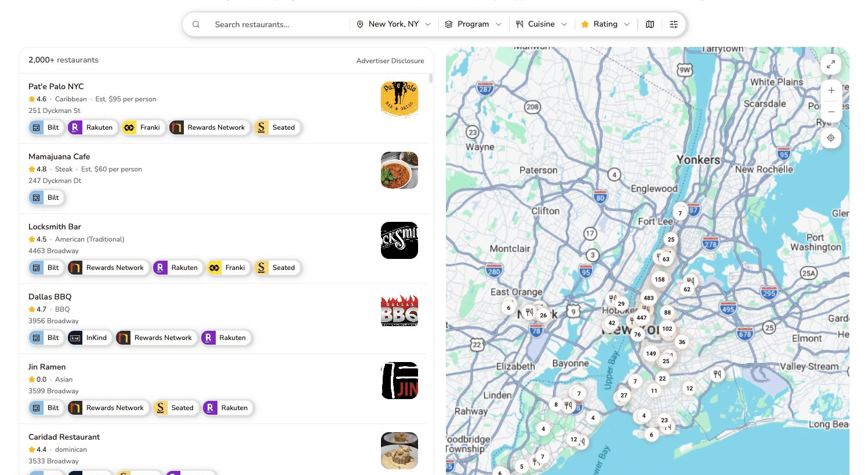Click the Rakuten badge for Pat'e Palo NYC
The width and height of the screenshot is (868, 475).
92,127
